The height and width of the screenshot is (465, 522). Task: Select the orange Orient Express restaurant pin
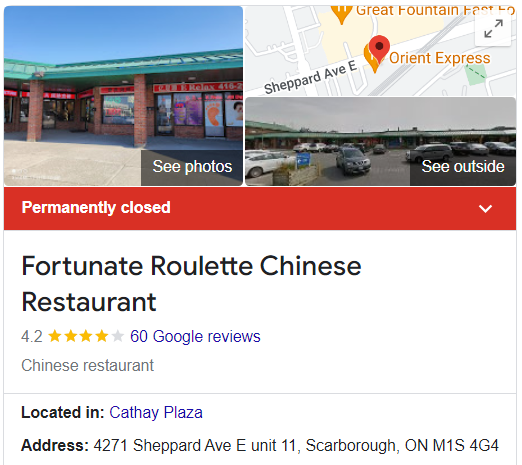pyautogui.click(x=373, y=60)
